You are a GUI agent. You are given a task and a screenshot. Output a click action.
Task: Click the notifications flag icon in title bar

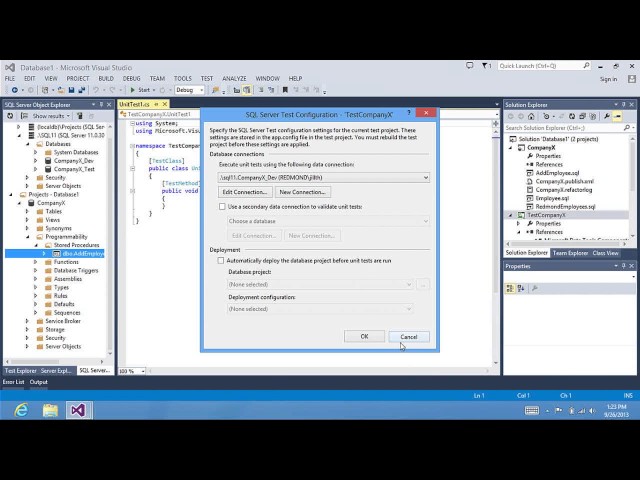pos(486,66)
